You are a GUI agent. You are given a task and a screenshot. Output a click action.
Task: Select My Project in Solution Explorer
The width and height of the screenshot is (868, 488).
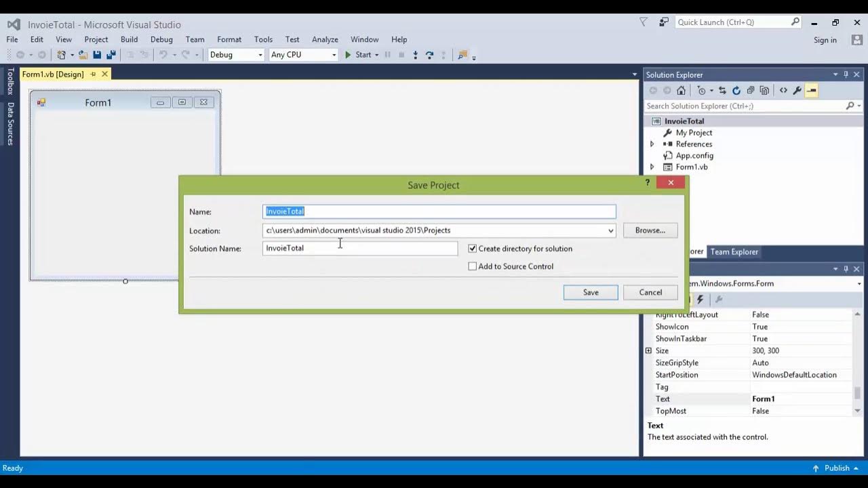pos(694,133)
